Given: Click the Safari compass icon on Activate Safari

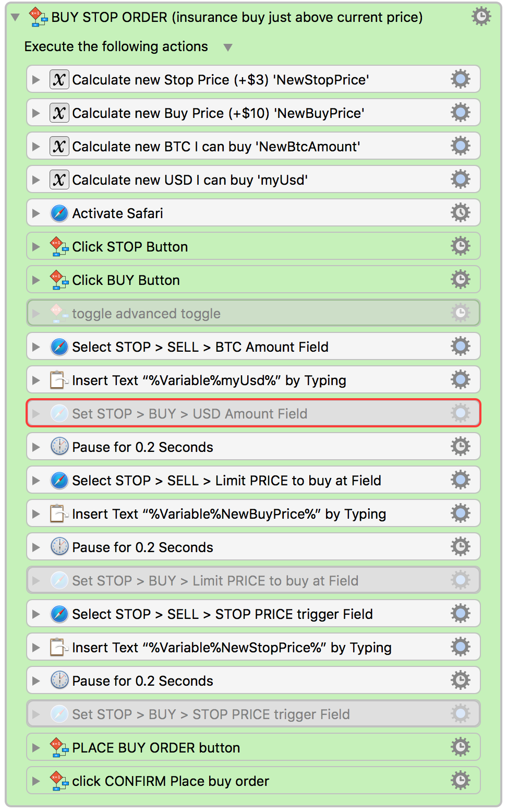Looking at the screenshot, I should pos(59,213).
